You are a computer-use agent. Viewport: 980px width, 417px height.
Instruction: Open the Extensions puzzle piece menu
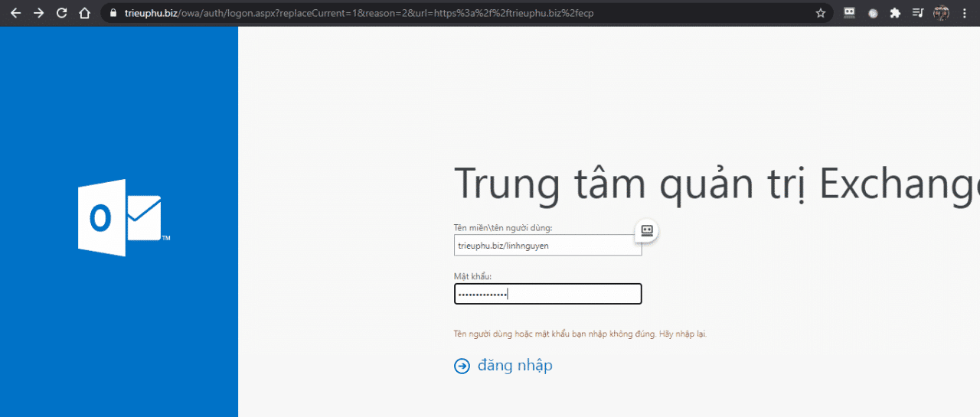point(895,13)
